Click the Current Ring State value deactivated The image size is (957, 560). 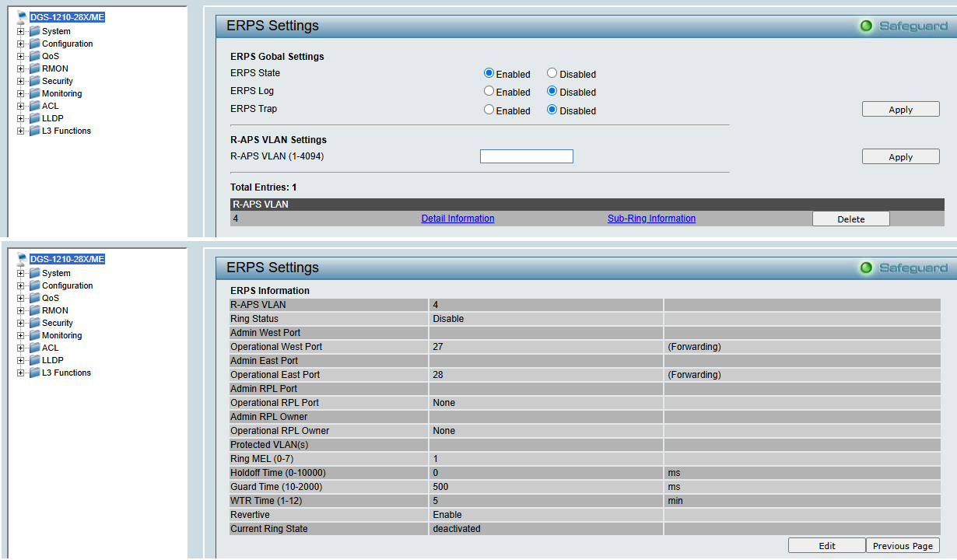point(457,529)
